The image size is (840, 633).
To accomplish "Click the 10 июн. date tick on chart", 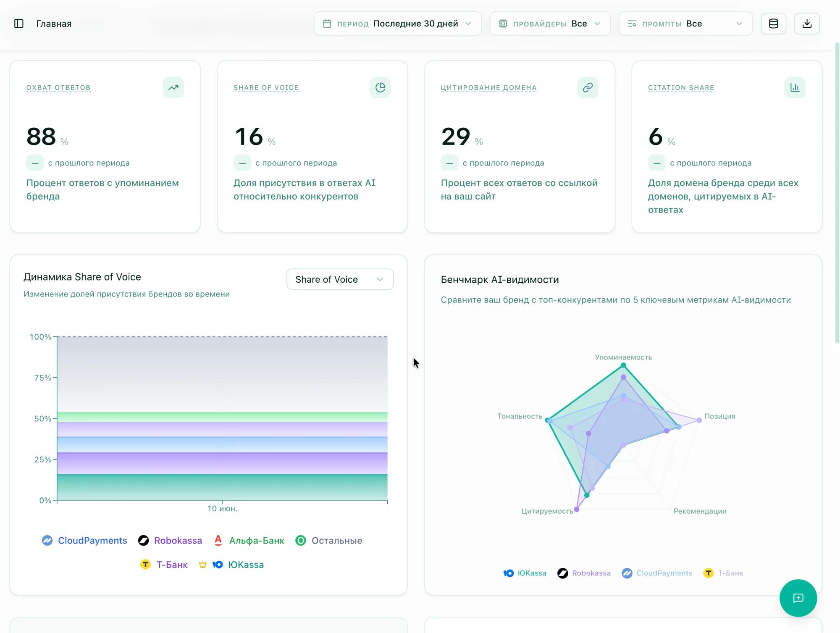I will [x=222, y=508].
